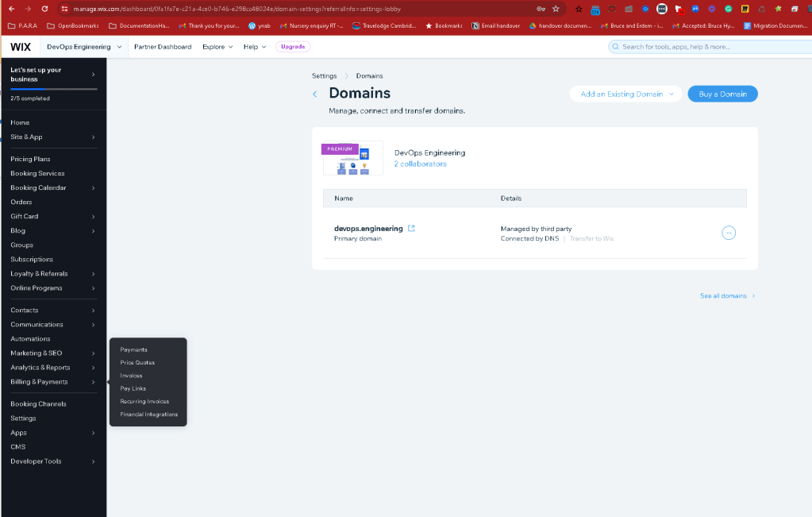This screenshot has width=812, height=517.
Task: Open the Help dropdown menu
Action: pos(255,47)
